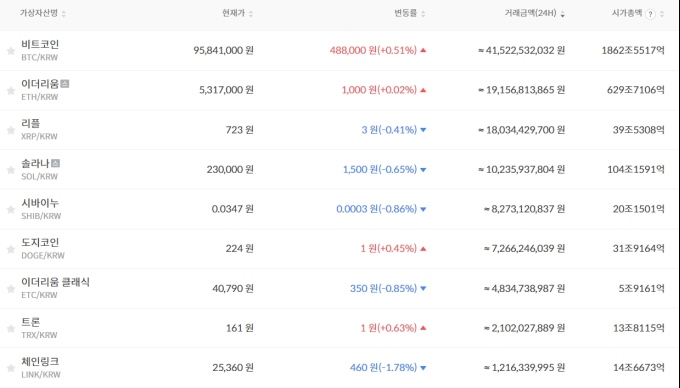Click the price 0.0347 원
The image size is (680, 388).
[x=232, y=209]
